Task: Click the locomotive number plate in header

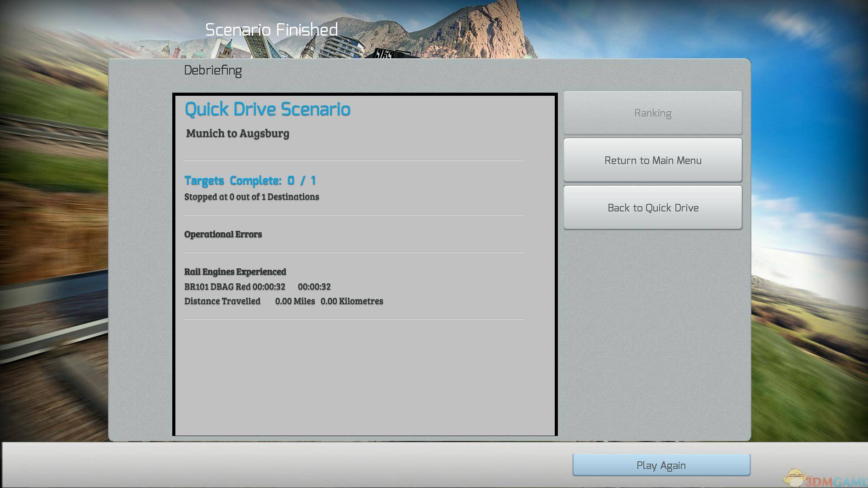Action: click(384, 54)
